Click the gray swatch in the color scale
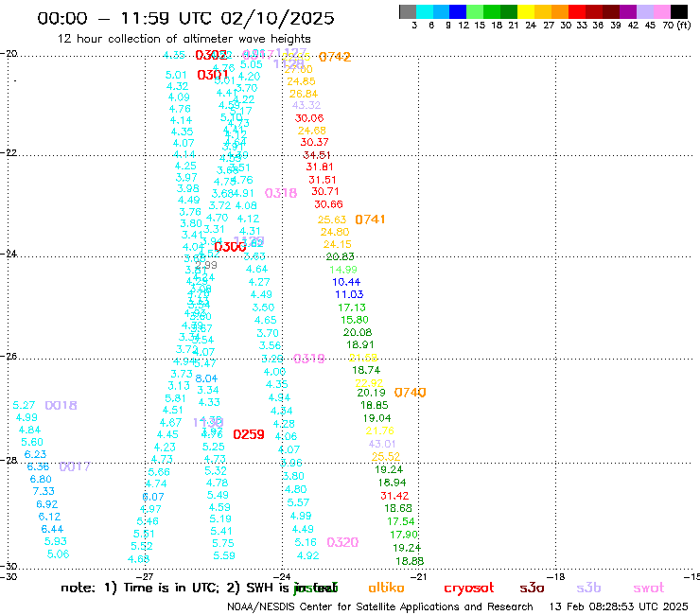 408,11
